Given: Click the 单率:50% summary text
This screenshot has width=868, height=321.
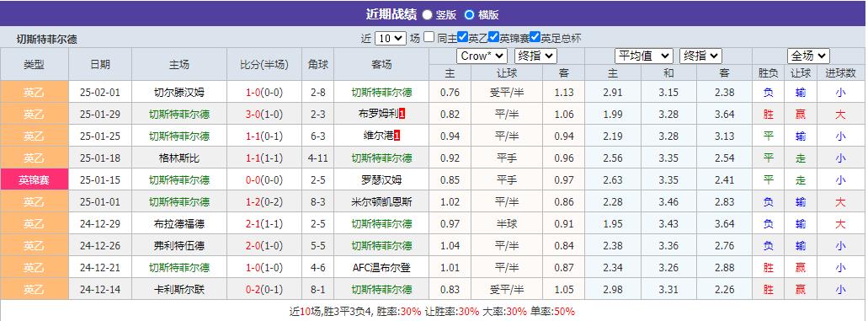Looking at the screenshot, I should point(552,311).
